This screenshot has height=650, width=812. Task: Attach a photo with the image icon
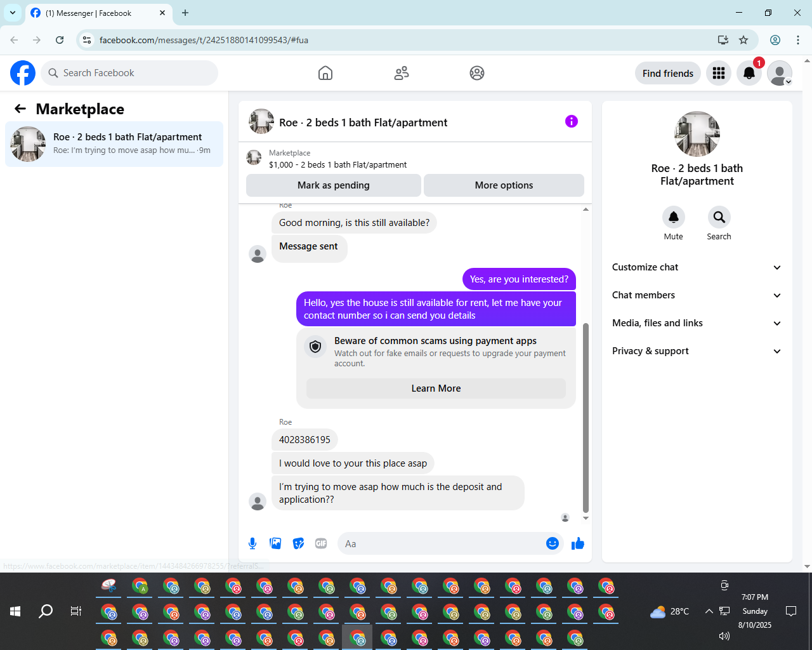275,543
